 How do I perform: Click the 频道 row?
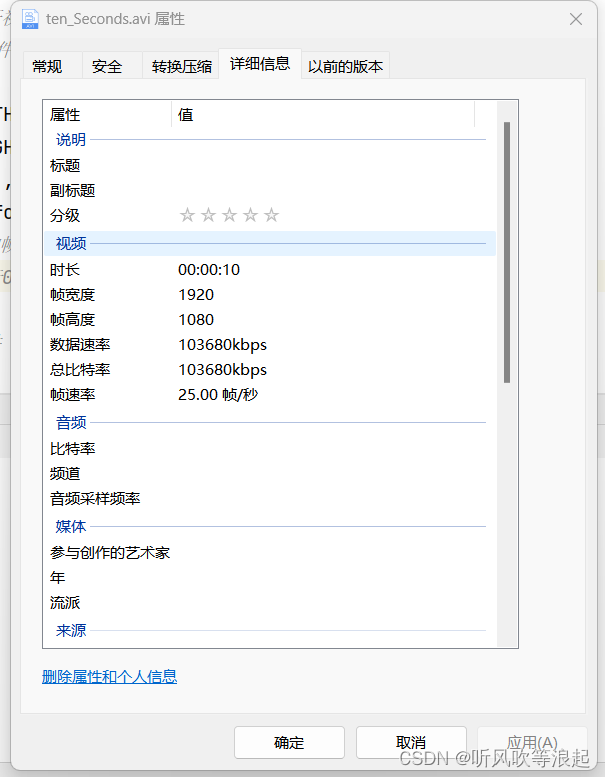point(270,473)
